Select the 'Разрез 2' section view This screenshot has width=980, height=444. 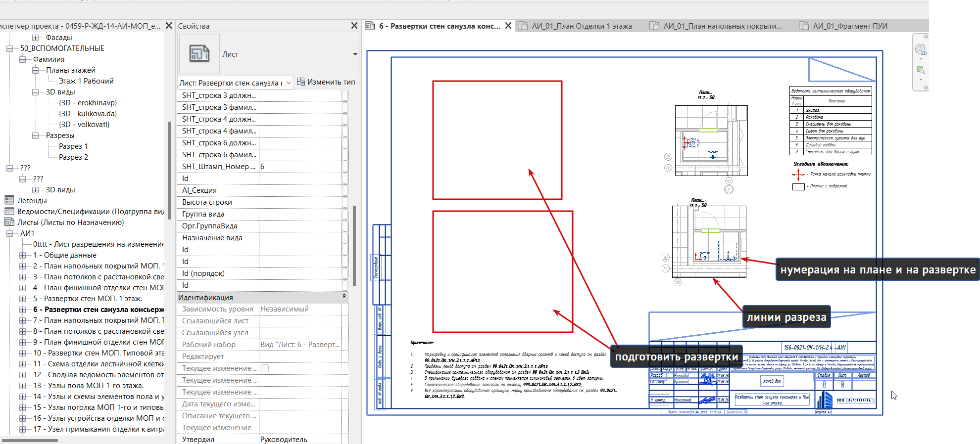pyautogui.click(x=73, y=157)
